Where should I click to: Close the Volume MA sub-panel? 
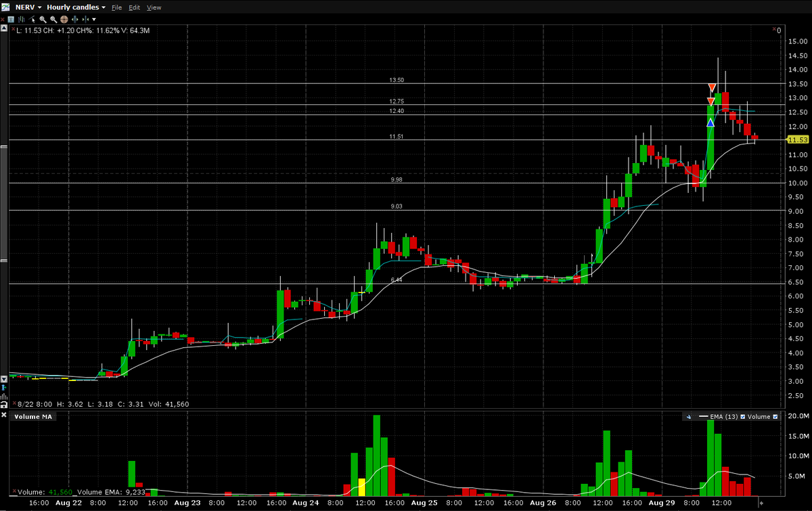(x=3, y=415)
